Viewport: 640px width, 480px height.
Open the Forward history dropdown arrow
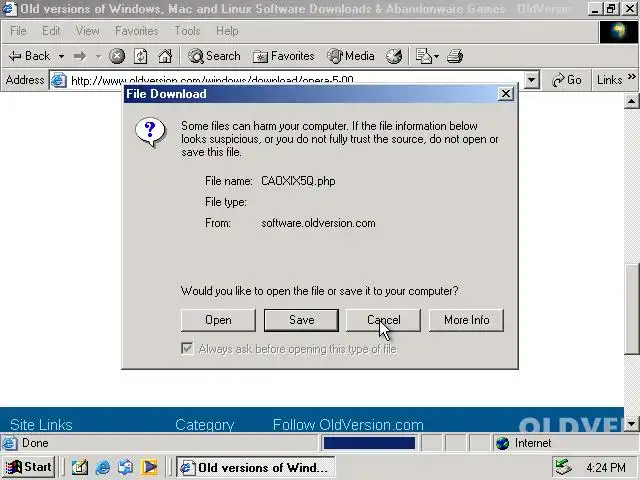(98, 56)
